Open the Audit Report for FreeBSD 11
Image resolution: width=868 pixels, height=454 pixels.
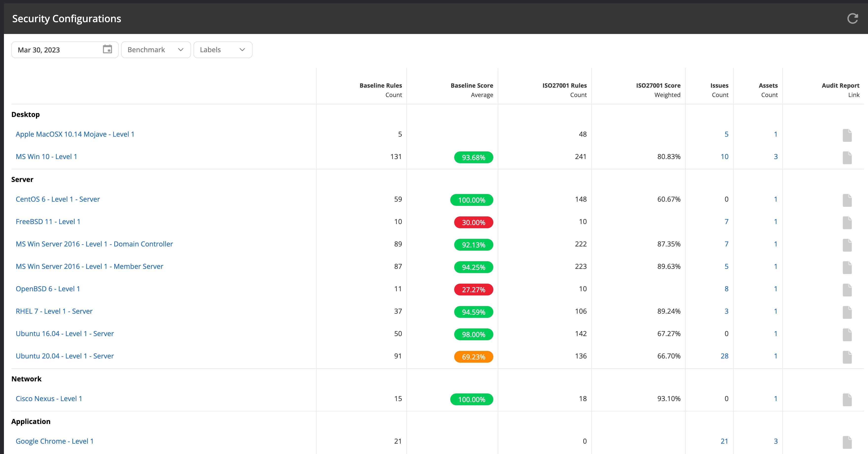848,223
